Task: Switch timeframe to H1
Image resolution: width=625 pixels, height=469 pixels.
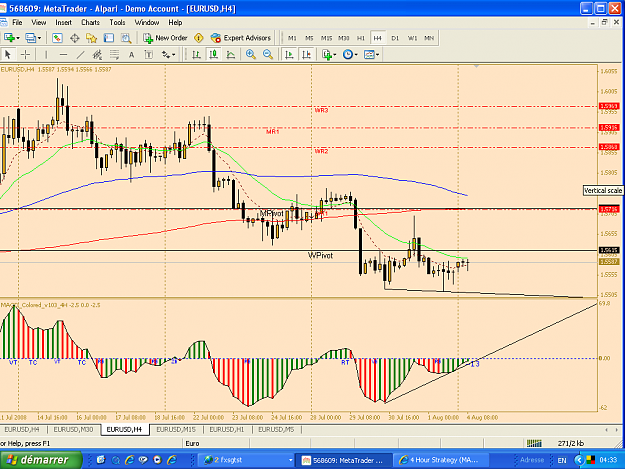Action: [361, 38]
